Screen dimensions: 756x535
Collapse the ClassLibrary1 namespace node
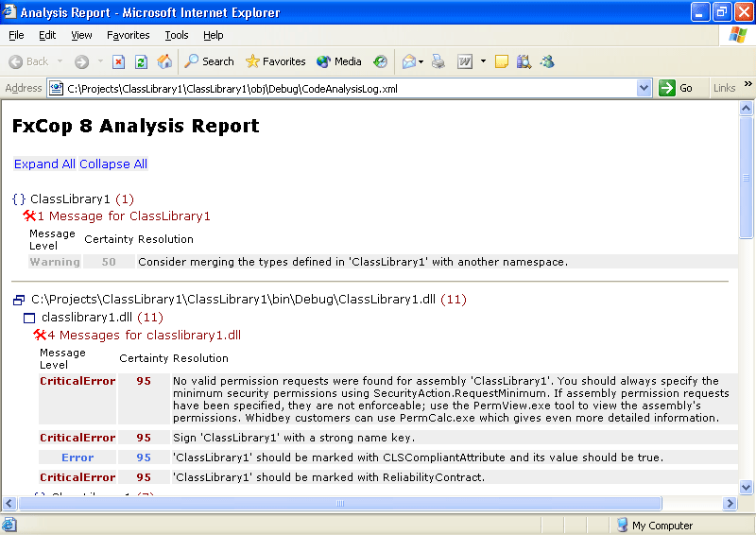[x=19, y=199]
